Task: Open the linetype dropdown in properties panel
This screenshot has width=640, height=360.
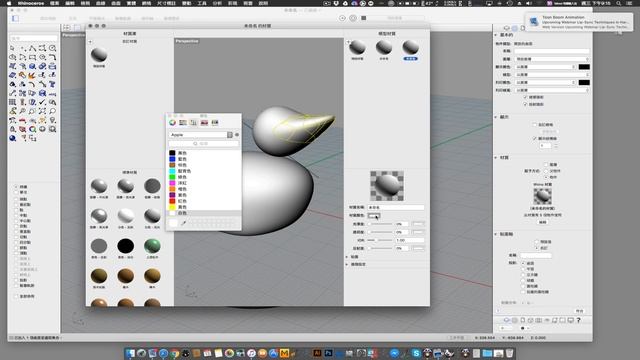Action: (552, 75)
